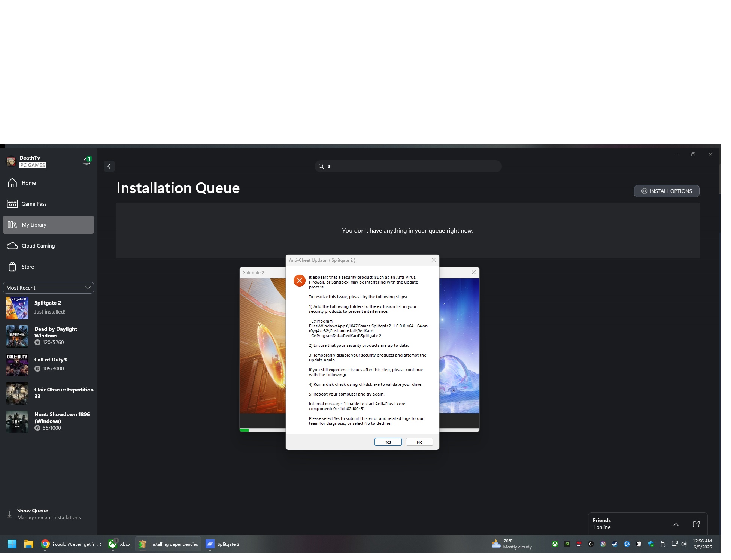Close the Anti-Cheat Updater dialog
This screenshot has width=731, height=560.
[434, 260]
